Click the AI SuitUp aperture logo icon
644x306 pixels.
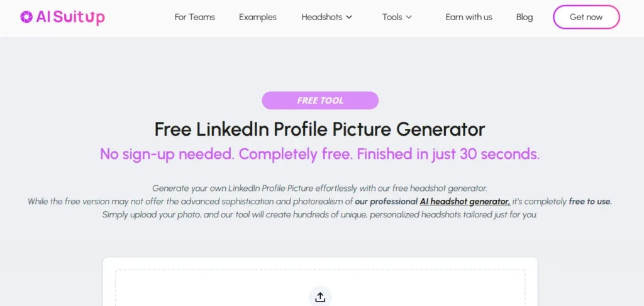point(26,17)
